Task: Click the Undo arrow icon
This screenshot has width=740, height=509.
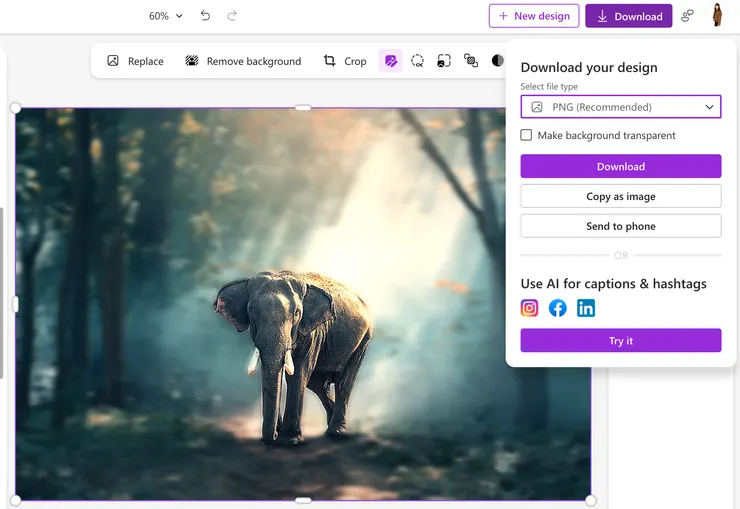Action: click(x=205, y=16)
